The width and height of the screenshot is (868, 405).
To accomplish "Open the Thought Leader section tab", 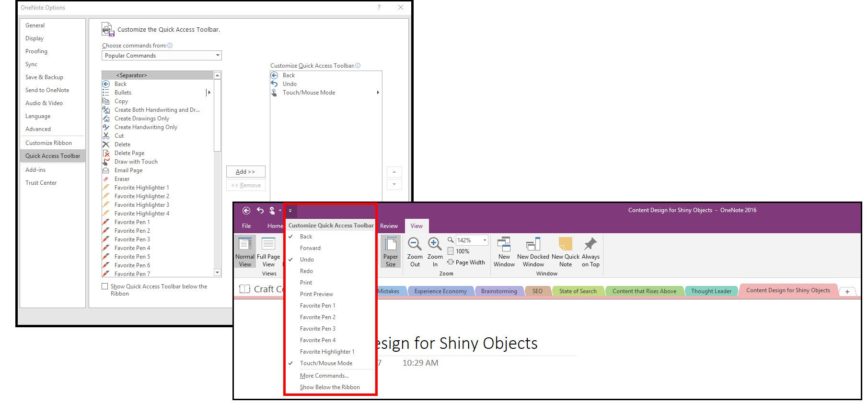I will 711,291.
